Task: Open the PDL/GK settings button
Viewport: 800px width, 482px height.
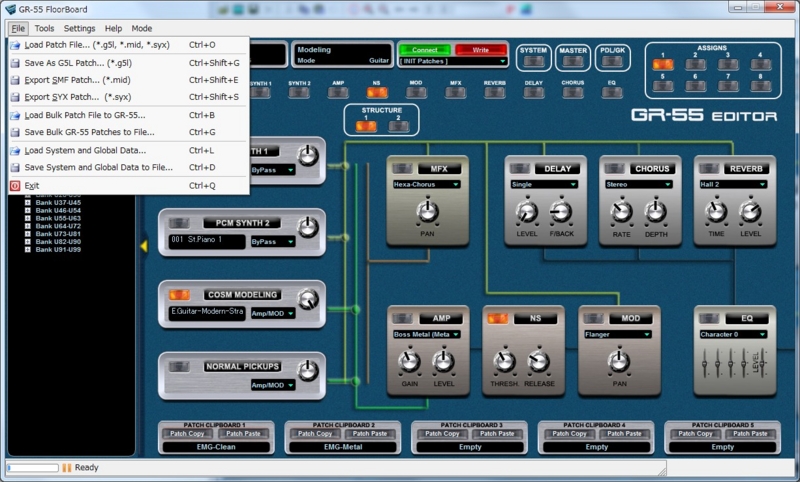Action: pyautogui.click(x=612, y=63)
